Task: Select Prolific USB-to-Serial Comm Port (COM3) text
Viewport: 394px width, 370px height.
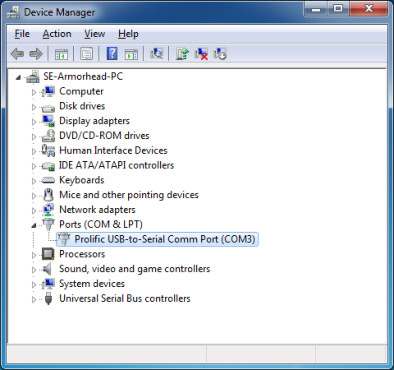Action: click(165, 239)
